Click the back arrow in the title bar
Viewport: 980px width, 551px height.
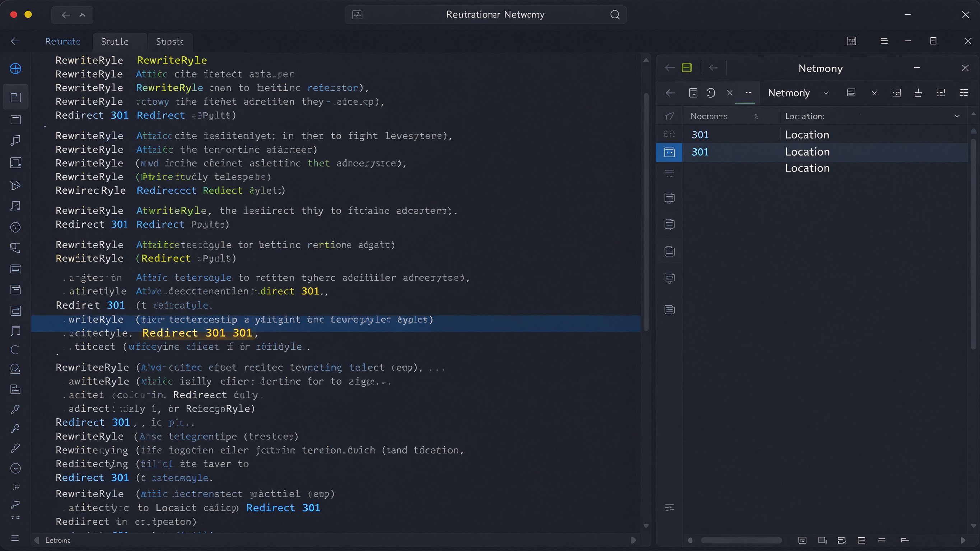pyautogui.click(x=66, y=15)
